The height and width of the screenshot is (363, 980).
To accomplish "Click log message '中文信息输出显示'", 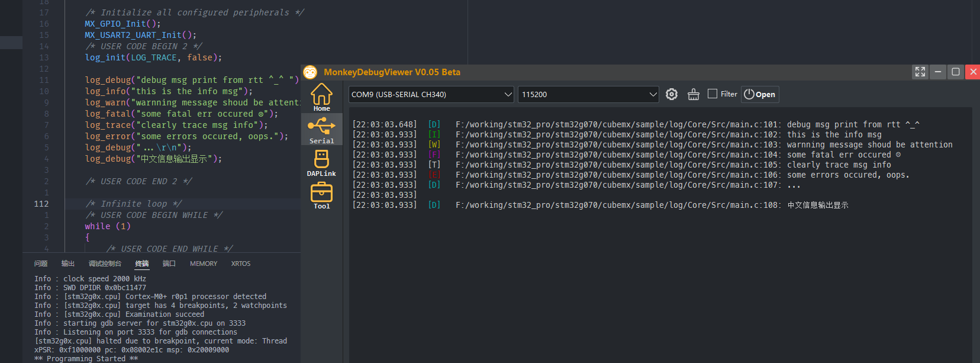I will pos(818,205).
